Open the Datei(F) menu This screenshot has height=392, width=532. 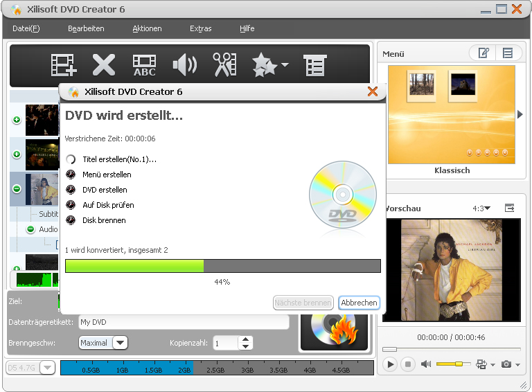click(x=26, y=28)
